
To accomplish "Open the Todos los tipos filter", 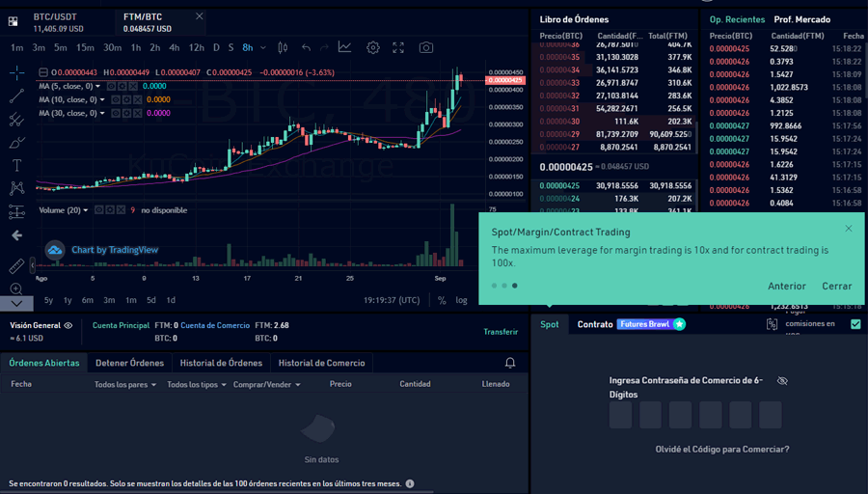I will click(197, 384).
